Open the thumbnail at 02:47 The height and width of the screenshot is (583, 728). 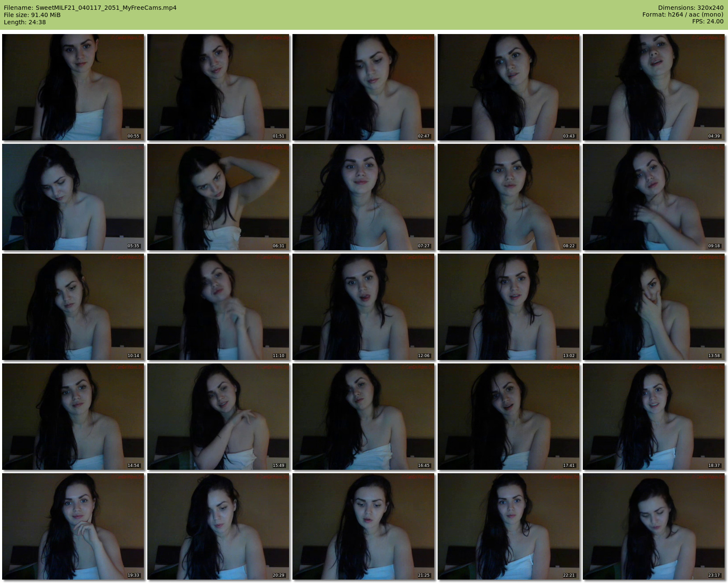coord(364,87)
